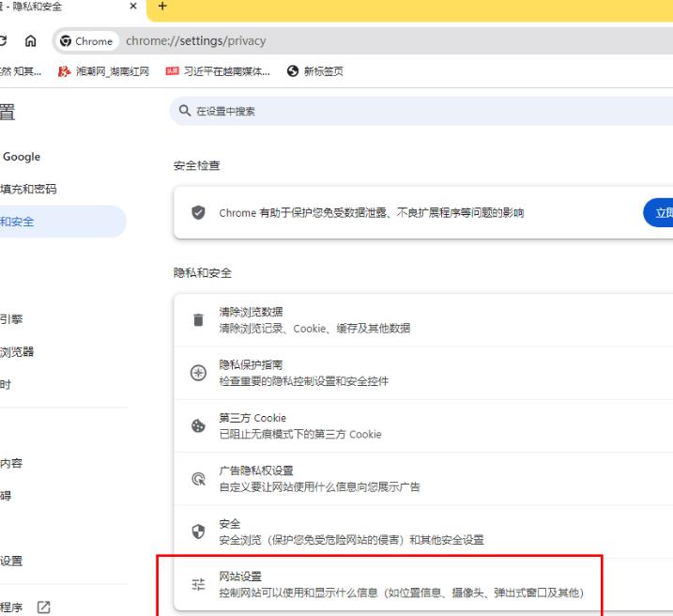Screen dimensions: 673x616
Task: Click the shield checkmark icon in 安全检查
Action: (198, 212)
